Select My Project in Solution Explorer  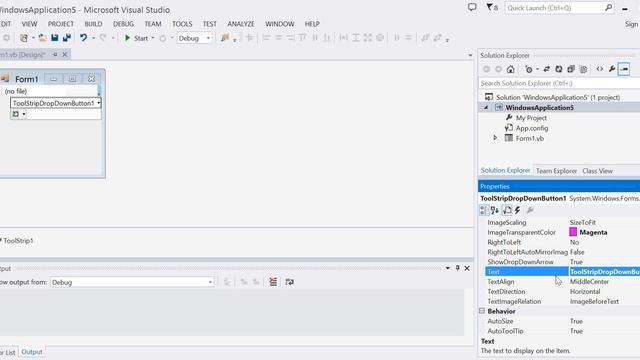click(531, 118)
